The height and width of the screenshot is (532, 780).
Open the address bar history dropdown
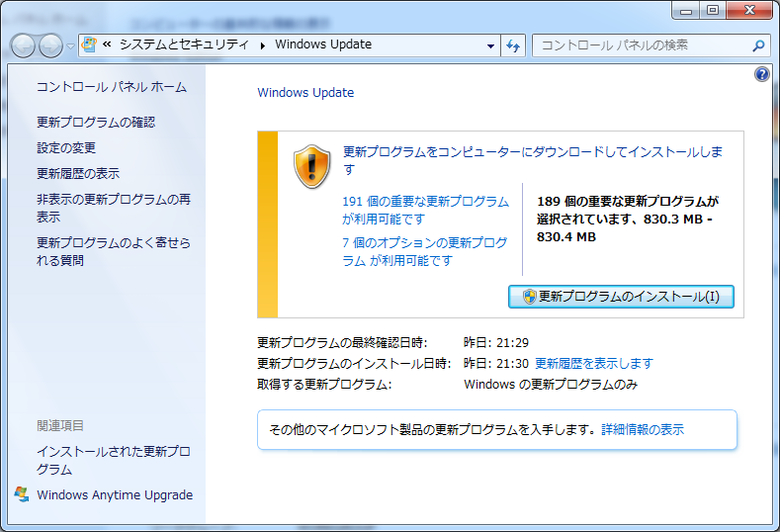[x=490, y=45]
